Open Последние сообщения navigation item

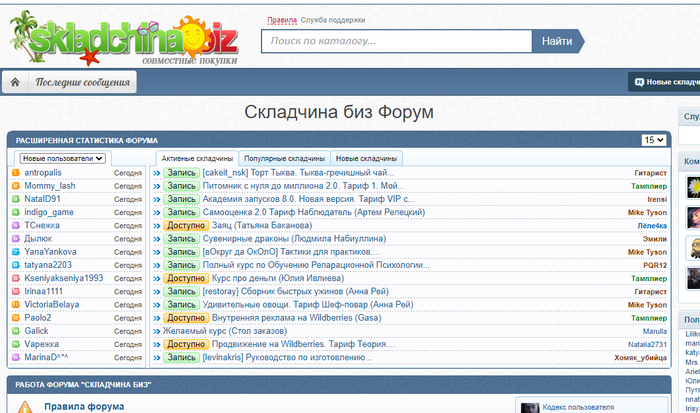pos(83,82)
